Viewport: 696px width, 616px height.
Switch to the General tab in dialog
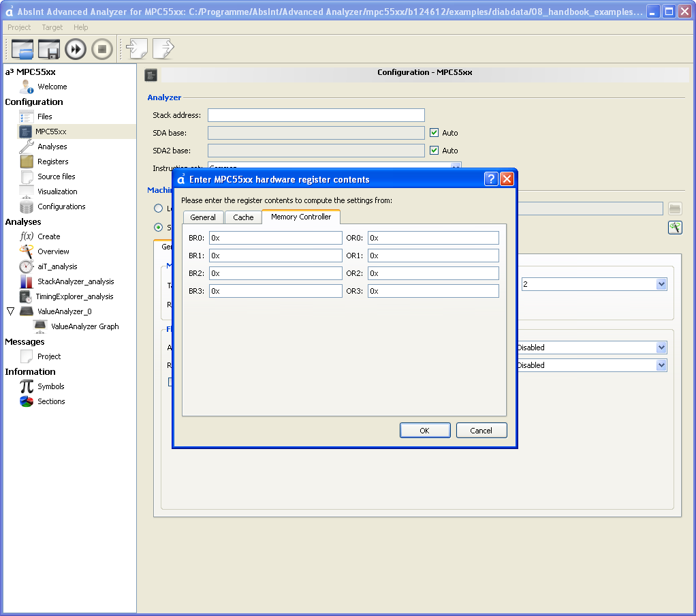[203, 217]
